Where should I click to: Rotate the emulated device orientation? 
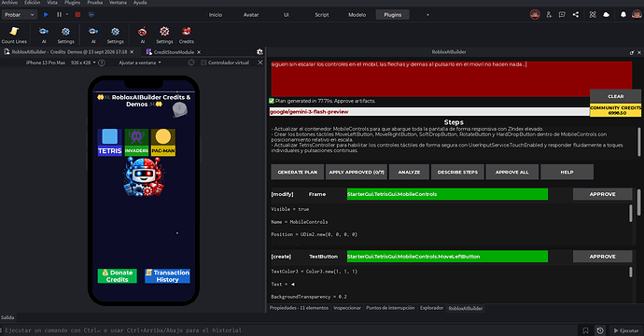coord(191,63)
